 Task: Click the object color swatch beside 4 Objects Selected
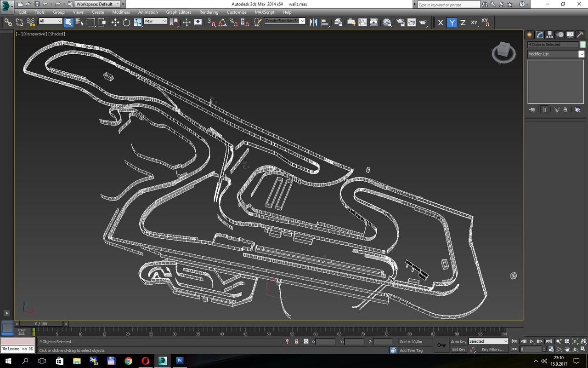(x=582, y=44)
